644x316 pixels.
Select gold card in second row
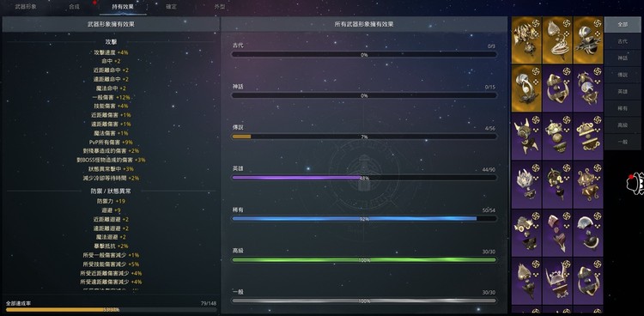[526, 88]
